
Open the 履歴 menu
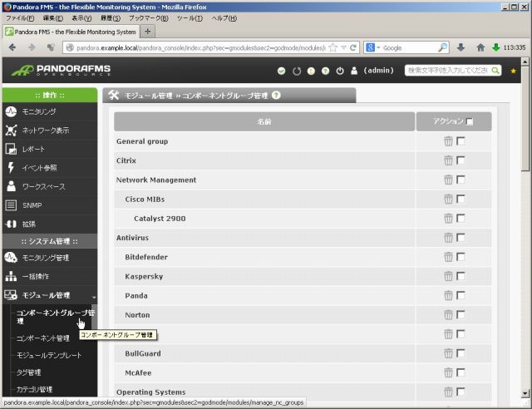coord(111,18)
